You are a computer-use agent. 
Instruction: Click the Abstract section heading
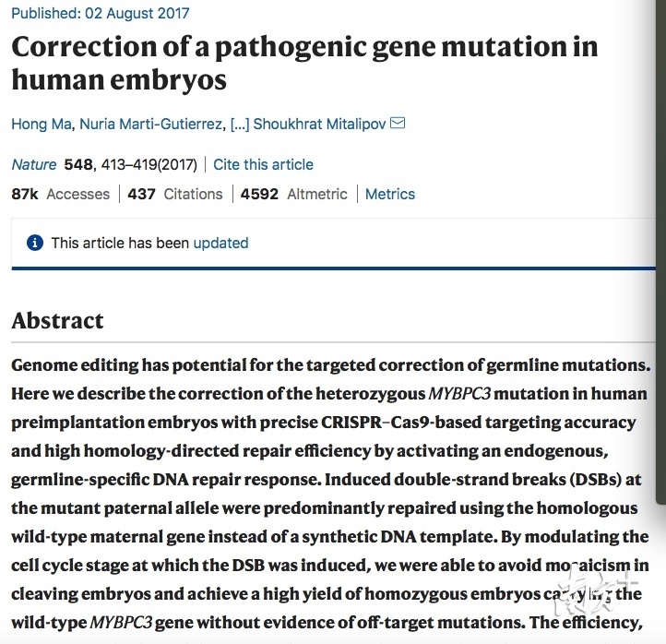point(57,320)
